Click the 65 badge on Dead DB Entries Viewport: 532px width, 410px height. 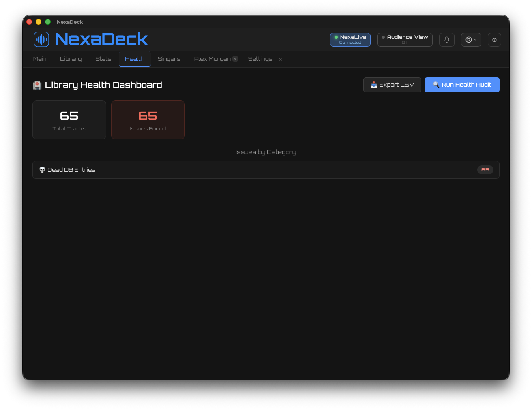[x=485, y=170]
